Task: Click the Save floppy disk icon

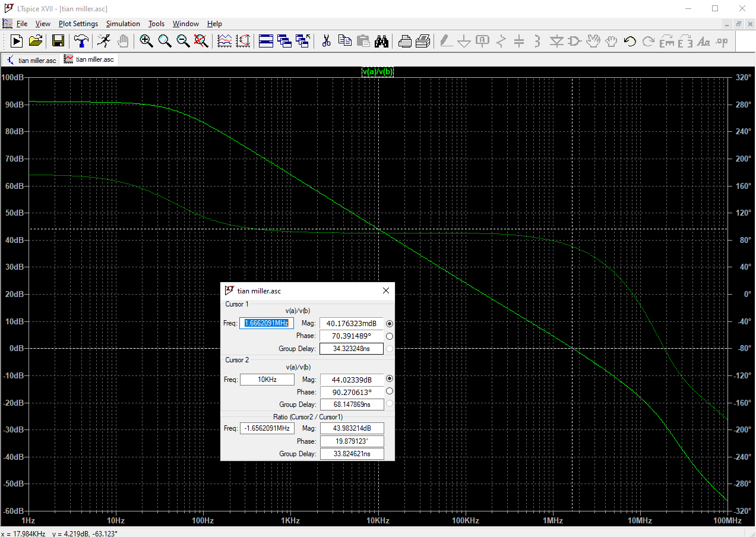Action: coord(58,41)
